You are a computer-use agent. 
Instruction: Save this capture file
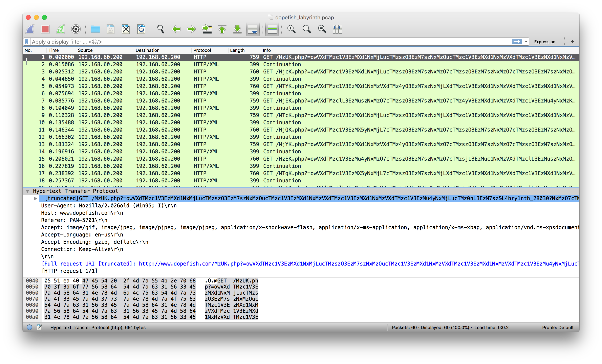click(110, 29)
